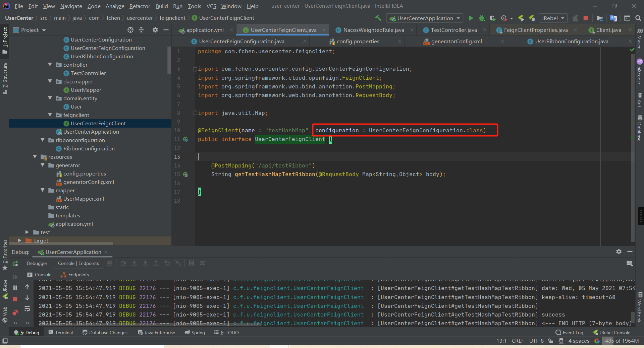The width and height of the screenshot is (644, 348).
Task: Launch the app with JRebel rocket icon
Action: [x=521, y=18]
